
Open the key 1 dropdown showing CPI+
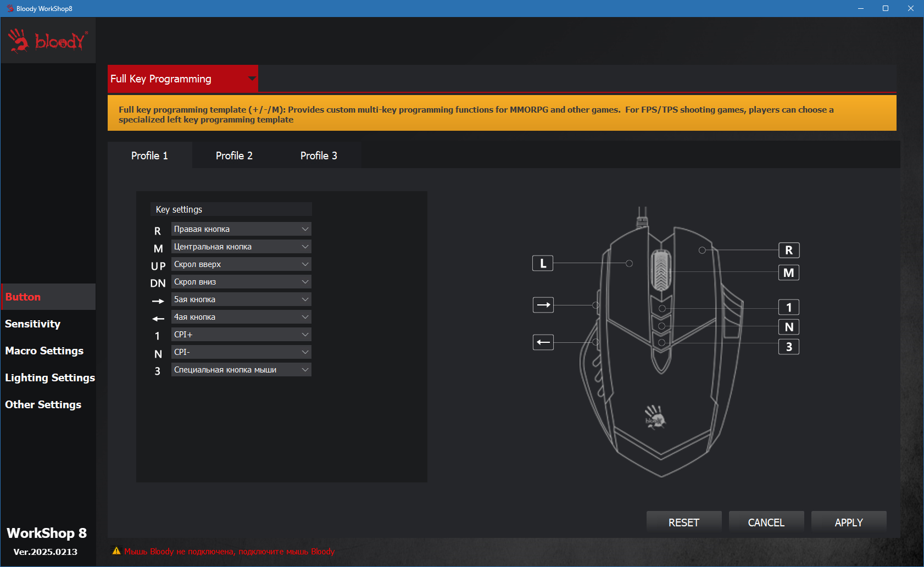pos(241,335)
